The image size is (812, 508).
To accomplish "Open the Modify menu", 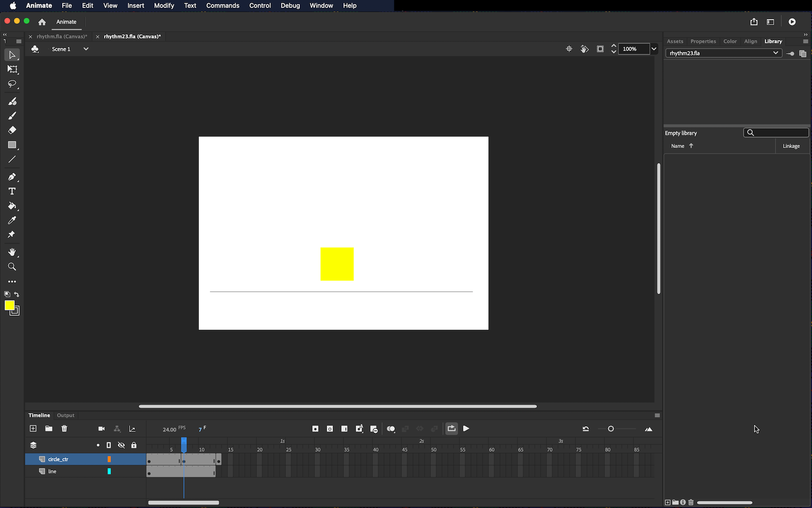I will tap(164, 6).
